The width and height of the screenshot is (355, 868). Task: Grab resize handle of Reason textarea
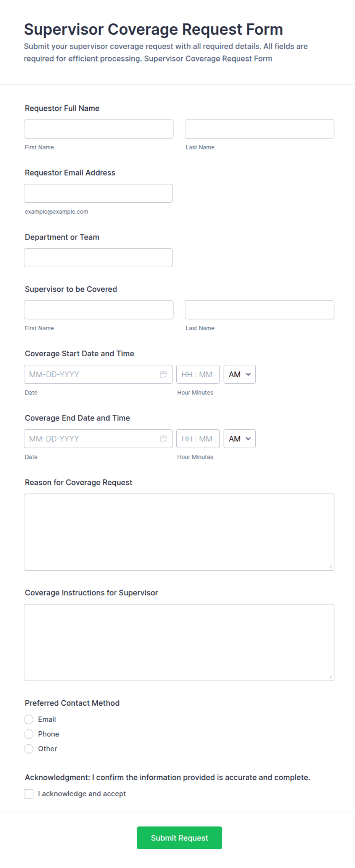coord(330,567)
